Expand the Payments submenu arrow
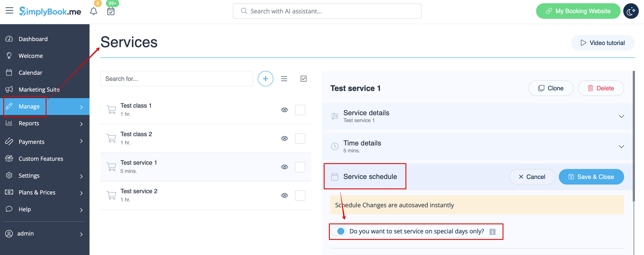The width and height of the screenshot is (644, 255). tap(82, 141)
